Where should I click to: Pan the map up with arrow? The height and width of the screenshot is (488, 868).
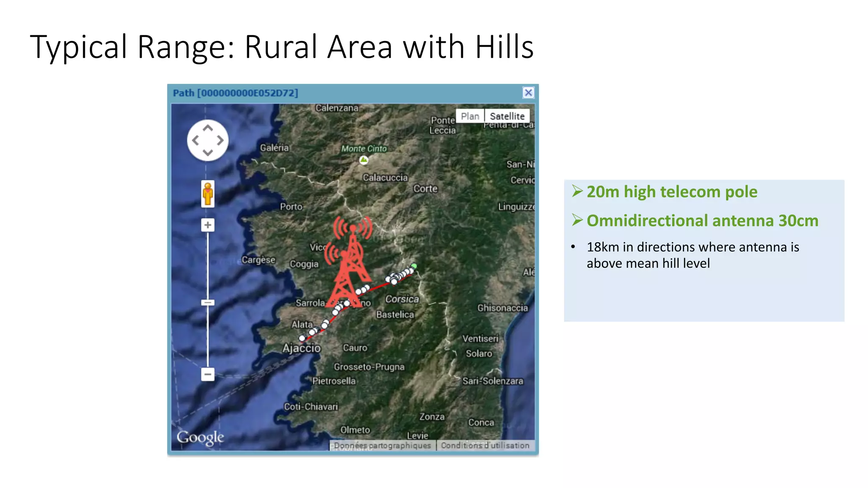pyautogui.click(x=208, y=128)
